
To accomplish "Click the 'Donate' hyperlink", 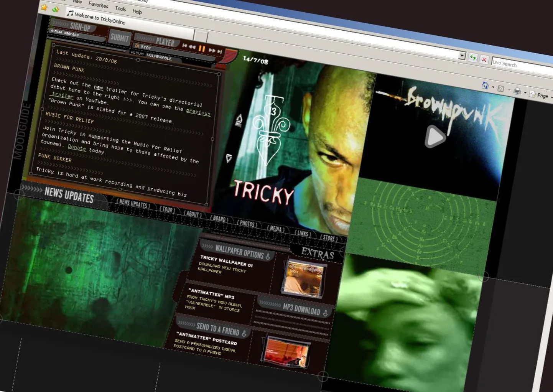I will coord(77,147).
